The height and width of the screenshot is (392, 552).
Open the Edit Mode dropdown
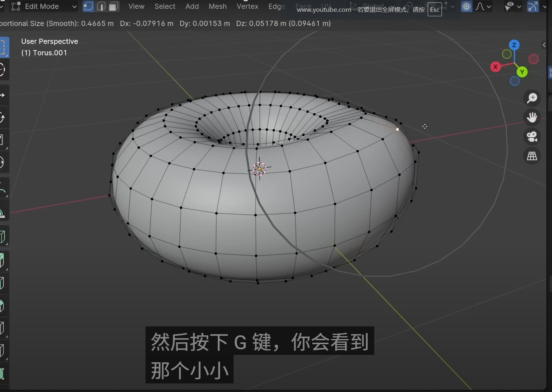(44, 6)
